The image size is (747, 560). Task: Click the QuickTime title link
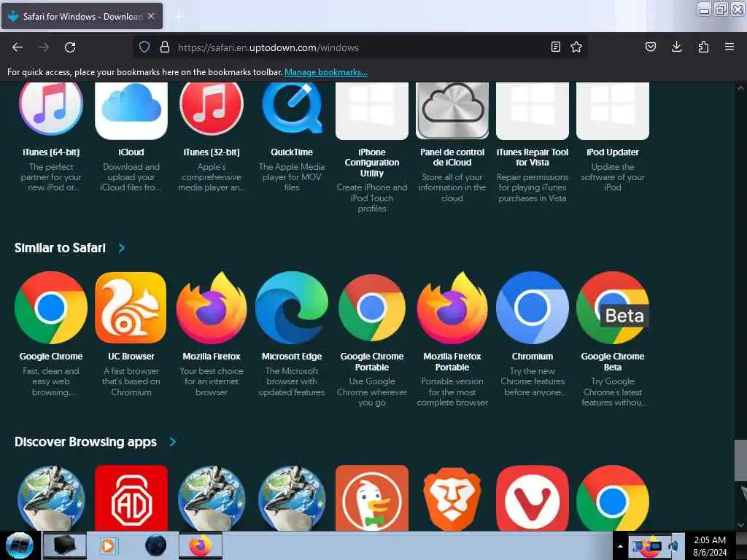pos(292,152)
